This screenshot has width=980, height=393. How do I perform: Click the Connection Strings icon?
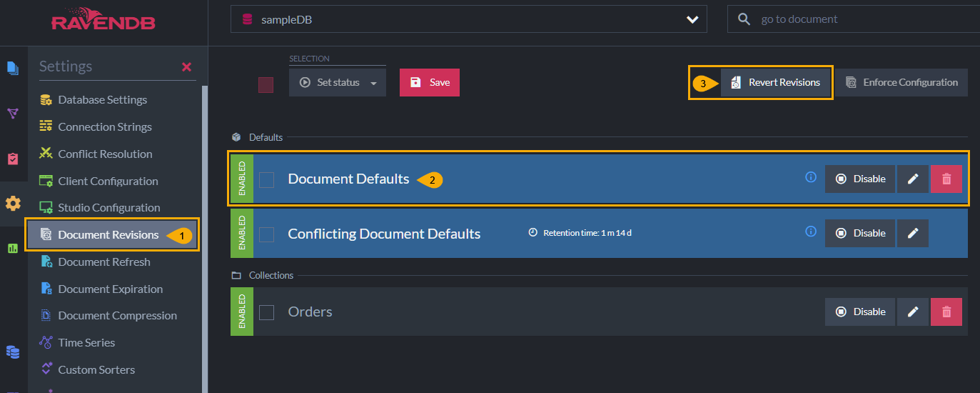point(46,126)
